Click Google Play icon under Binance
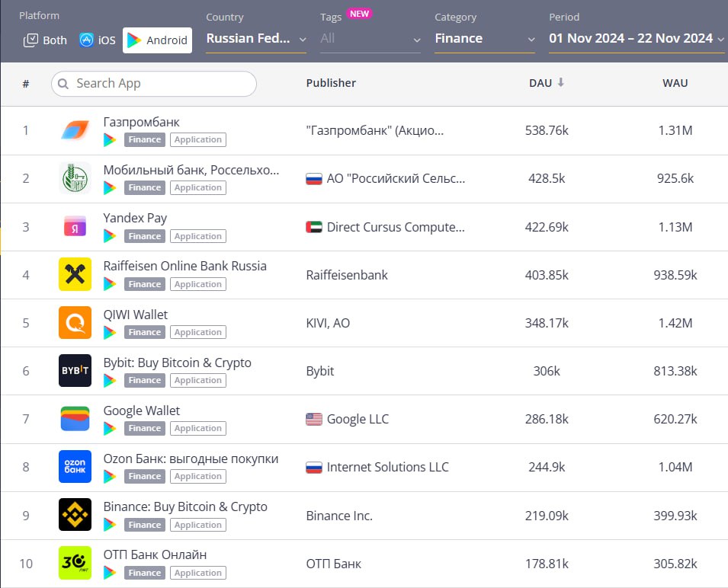The image size is (728, 588). click(110, 525)
